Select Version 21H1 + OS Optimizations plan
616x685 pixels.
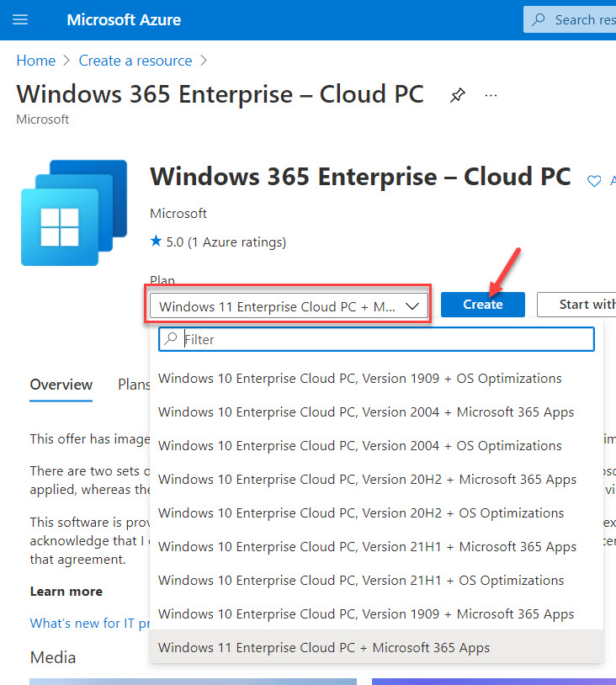(376, 580)
